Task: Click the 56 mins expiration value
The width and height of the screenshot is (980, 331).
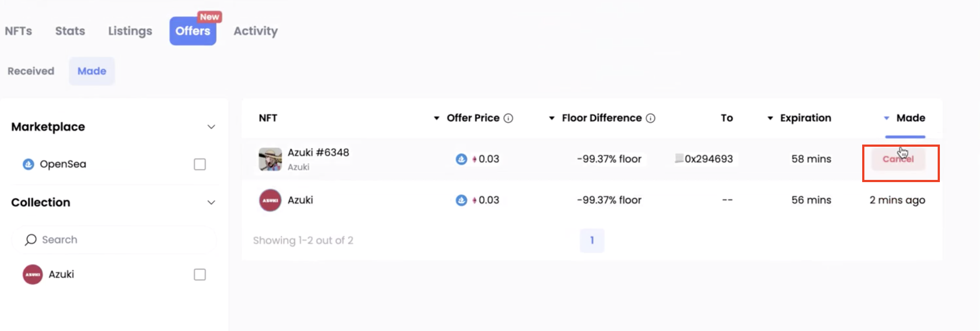Action: [x=811, y=200]
